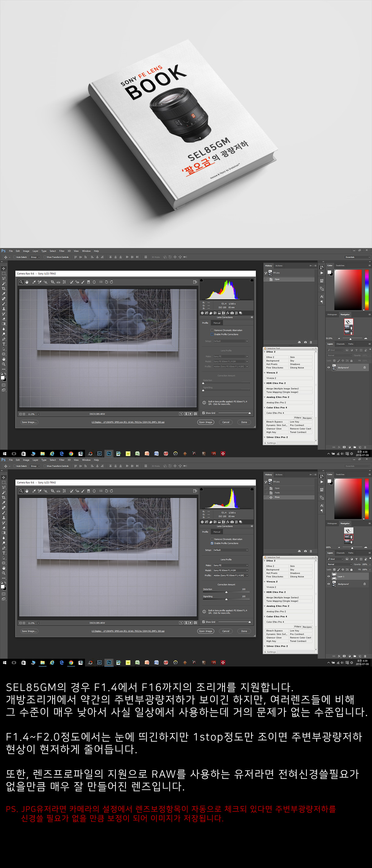
Task: Open Tone Curve panel icon in lower Camera Raw
Action: (x=206, y=522)
